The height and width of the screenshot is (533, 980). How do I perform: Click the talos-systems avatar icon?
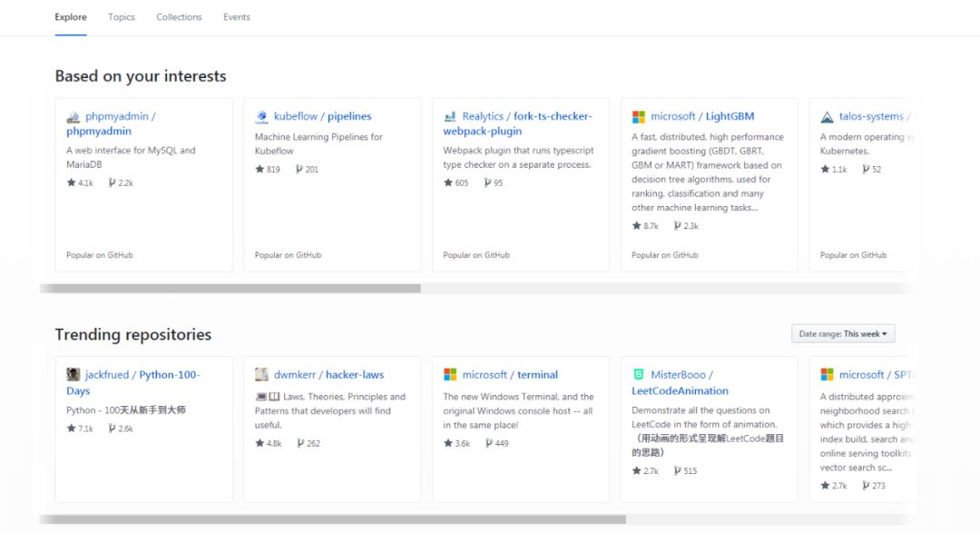pyautogui.click(x=827, y=117)
